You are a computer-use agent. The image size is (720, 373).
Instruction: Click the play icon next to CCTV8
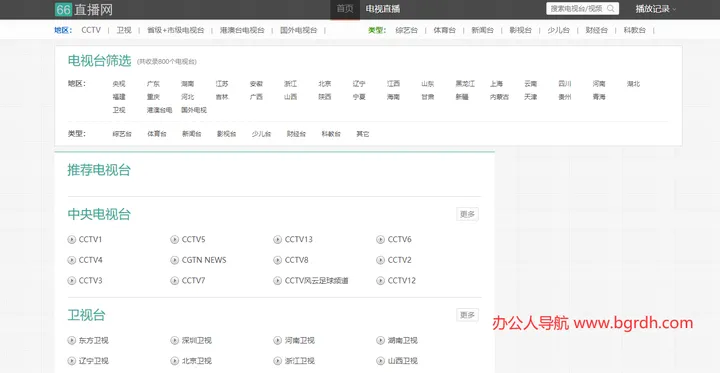277,260
